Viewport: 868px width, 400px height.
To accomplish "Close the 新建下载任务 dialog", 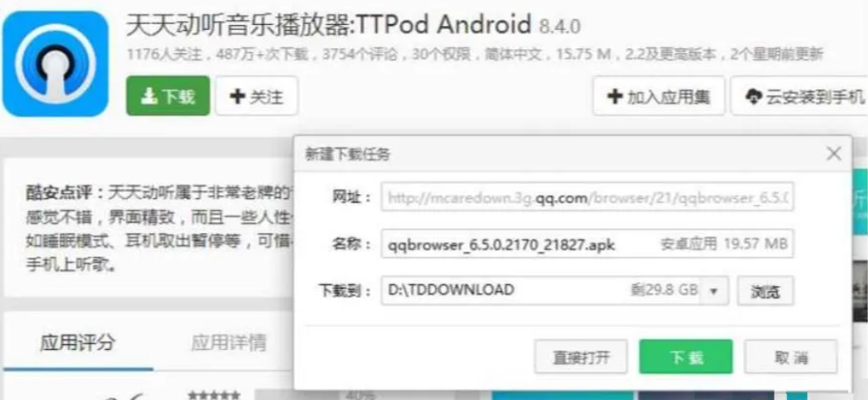I will pyautogui.click(x=834, y=154).
